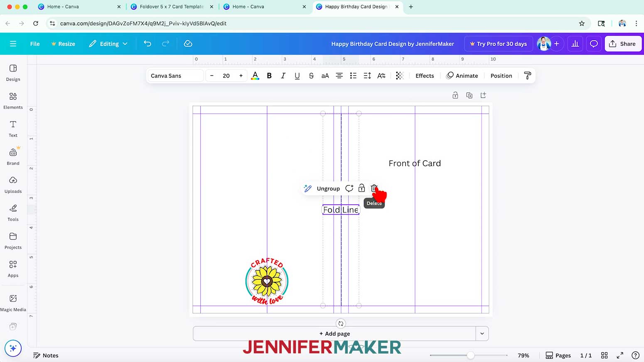The height and width of the screenshot is (362, 644).
Task: Open the Apps panel
Action: pyautogui.click(x=13, y=269)
